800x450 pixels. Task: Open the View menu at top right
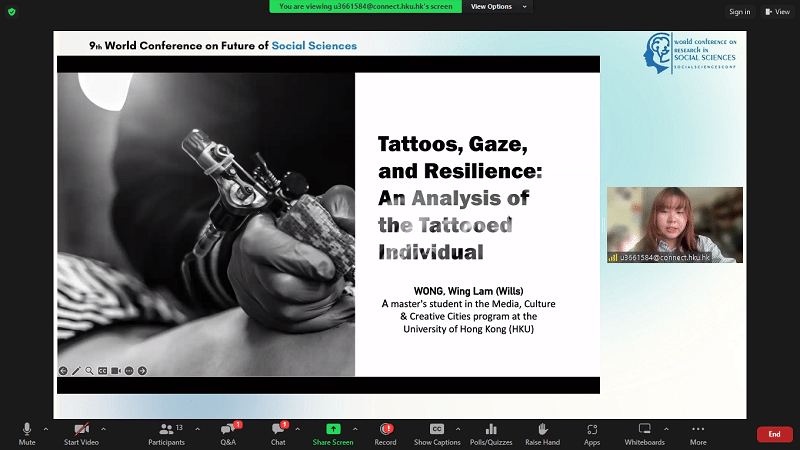click(776, 12)
